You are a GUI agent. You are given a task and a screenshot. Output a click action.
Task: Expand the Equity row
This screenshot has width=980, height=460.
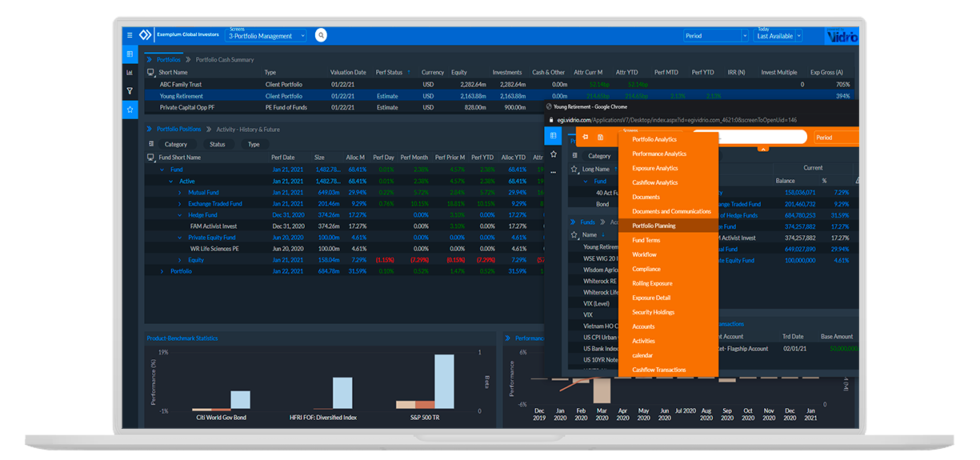pyautogui.click(x=179, y=260)
